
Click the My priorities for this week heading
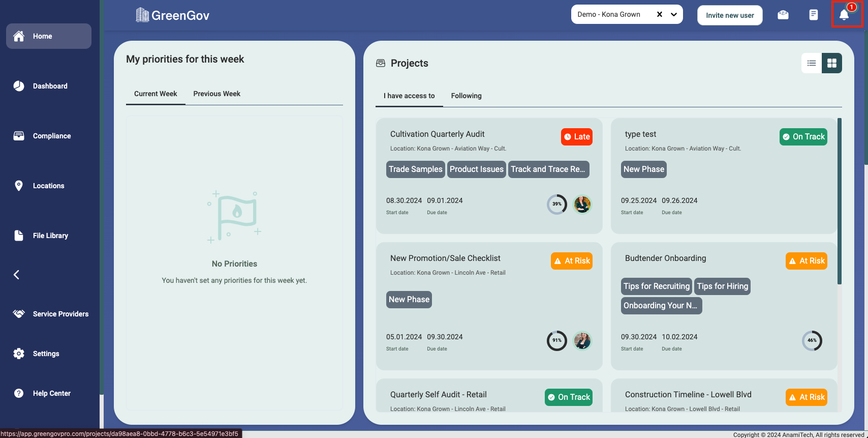[185, 59]
